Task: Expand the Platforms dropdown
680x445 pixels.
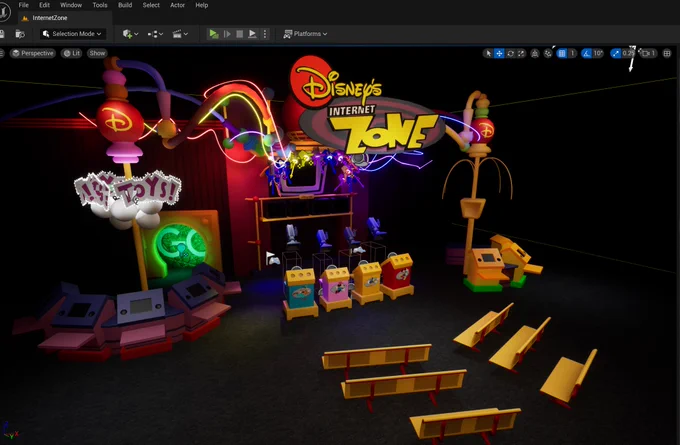Action: [x=305, y=34]
